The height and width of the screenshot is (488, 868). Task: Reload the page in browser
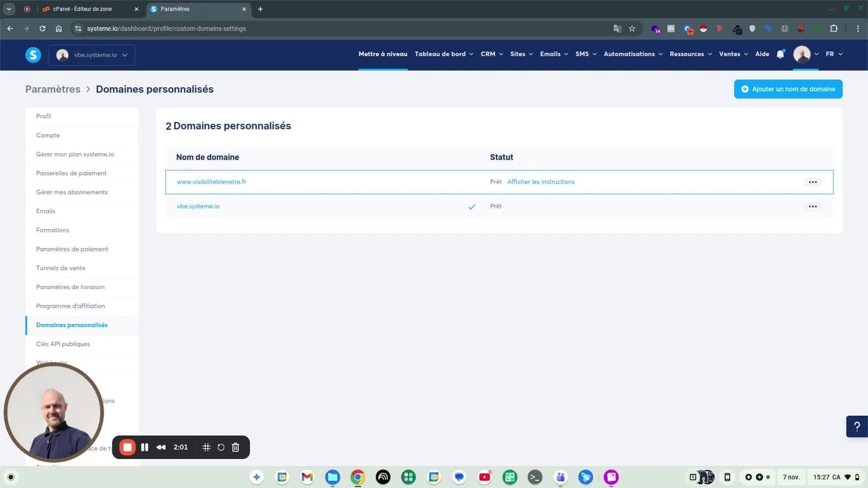tap(42, 28)
